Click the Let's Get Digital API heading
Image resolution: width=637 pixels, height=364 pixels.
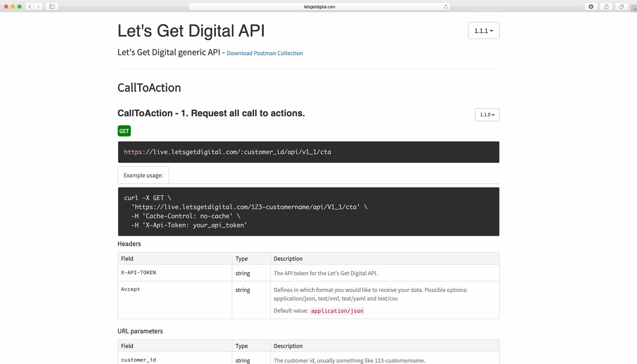click(191, 31)
